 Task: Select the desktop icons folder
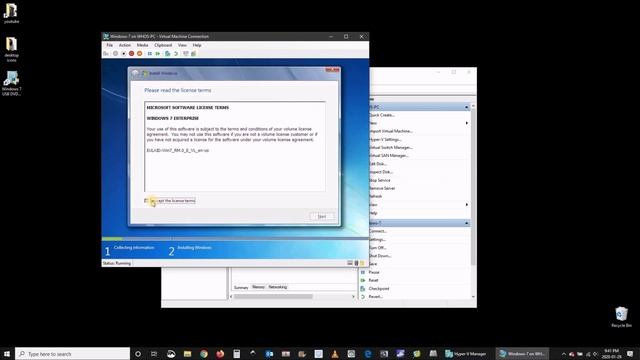point(11,49)
